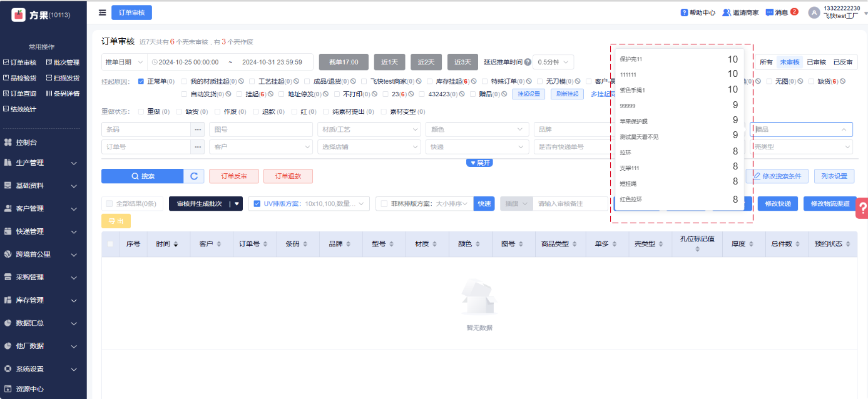Check the 我的材质挂起 checkbox

pos(184,81)
